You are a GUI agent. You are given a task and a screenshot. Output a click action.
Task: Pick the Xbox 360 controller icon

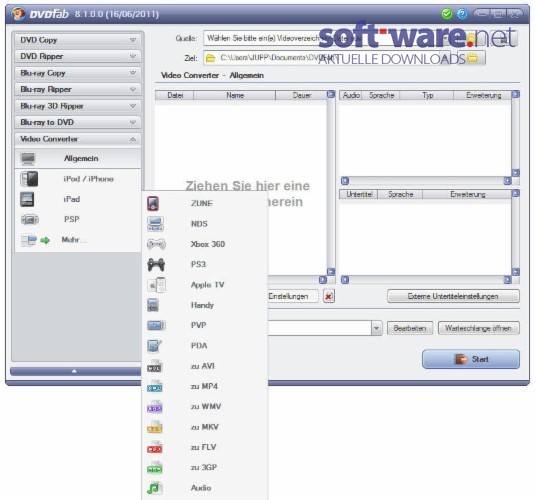[x=156, y=244]
